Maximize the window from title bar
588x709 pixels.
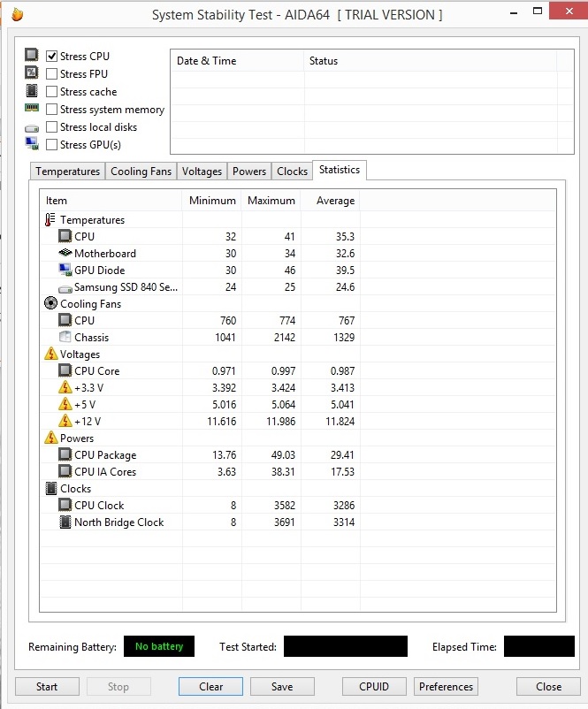(538, 11)
